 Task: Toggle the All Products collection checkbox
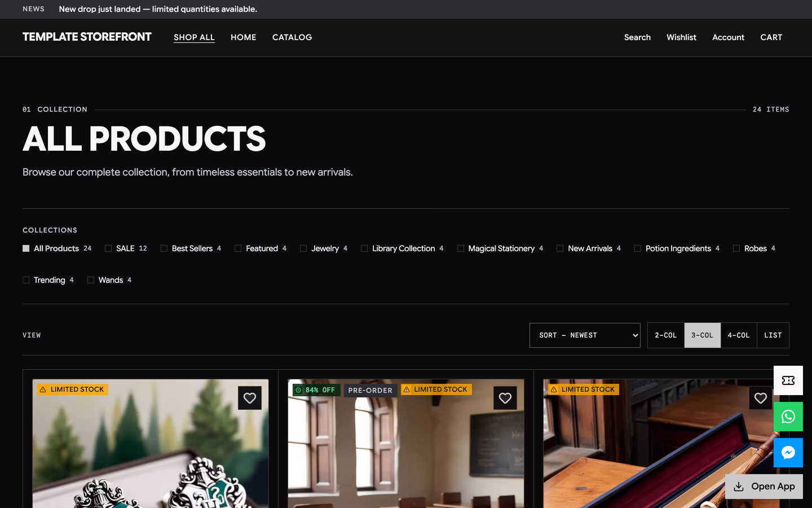coord(26,248)
